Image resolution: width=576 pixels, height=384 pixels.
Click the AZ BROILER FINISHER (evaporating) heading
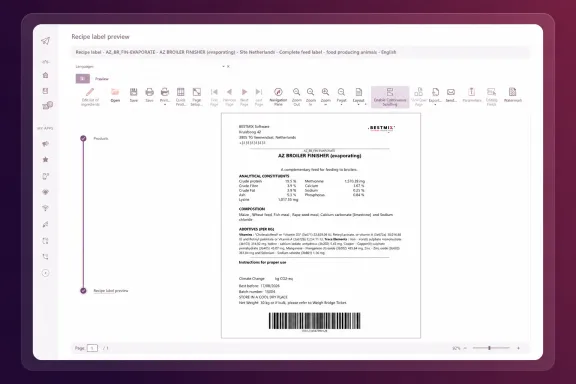click(x=319, y=156)
